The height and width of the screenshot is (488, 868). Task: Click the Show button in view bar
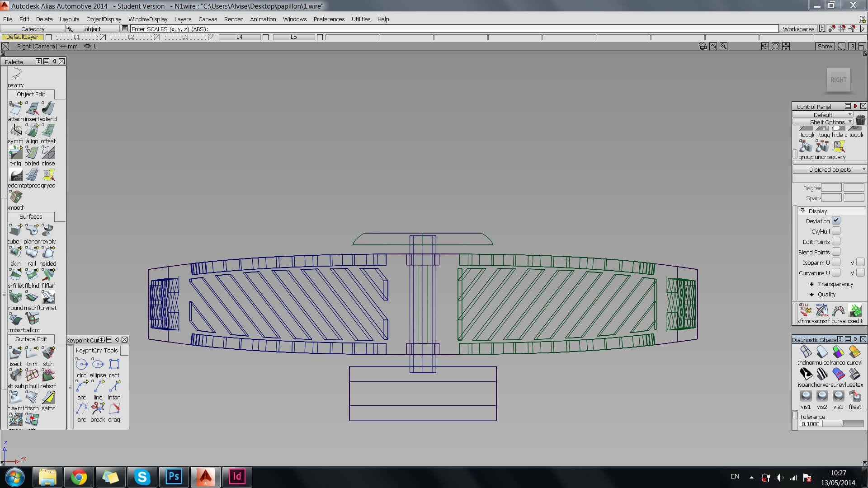click(825, 46)
